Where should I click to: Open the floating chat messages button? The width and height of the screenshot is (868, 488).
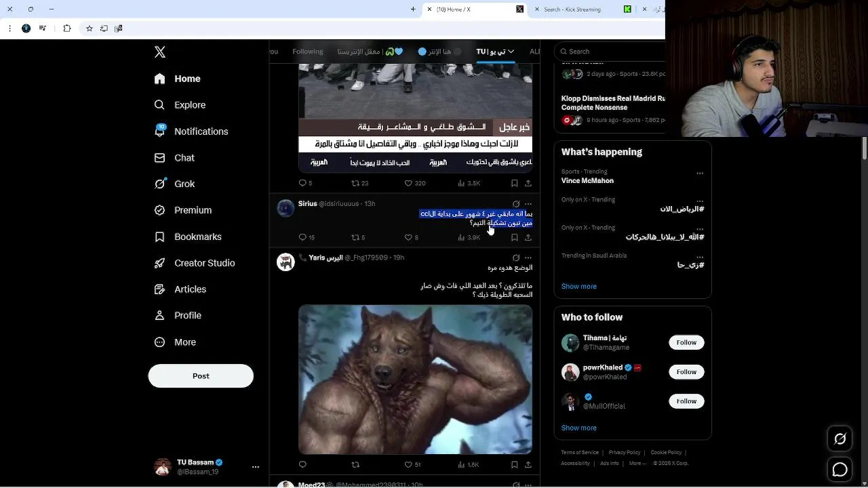point(840,469)
